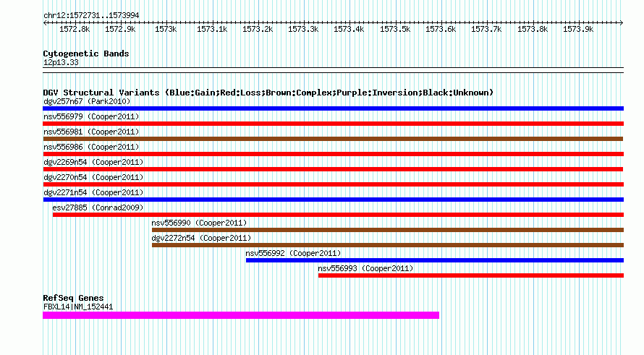The image size is (644, 355).
Task: Click the 1573.5k ruler tick label
Action: point(395,29)
